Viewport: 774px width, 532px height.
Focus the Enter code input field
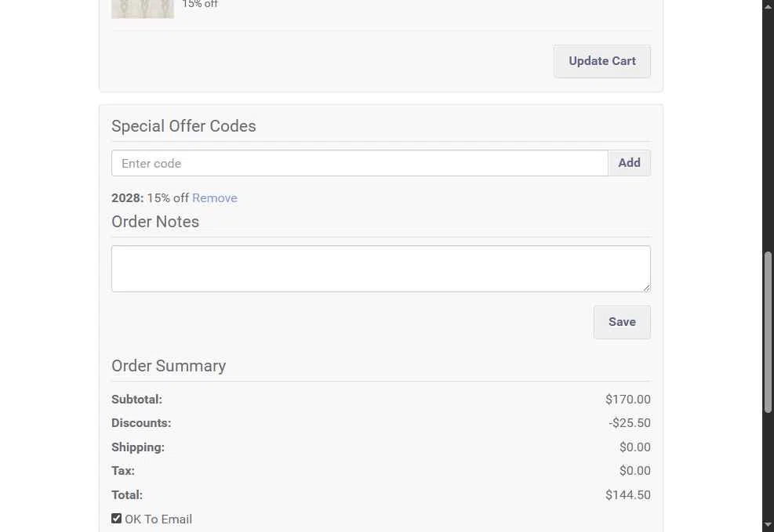point(359,163)
